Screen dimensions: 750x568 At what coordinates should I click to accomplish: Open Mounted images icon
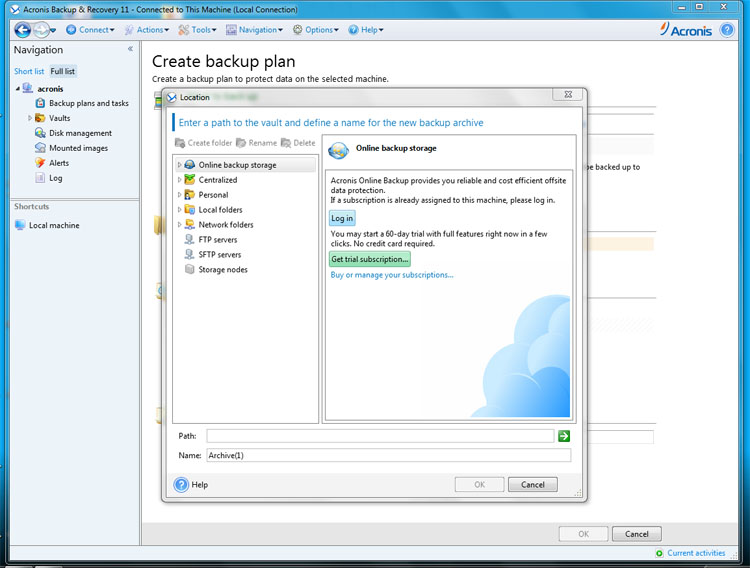point(40,148)
